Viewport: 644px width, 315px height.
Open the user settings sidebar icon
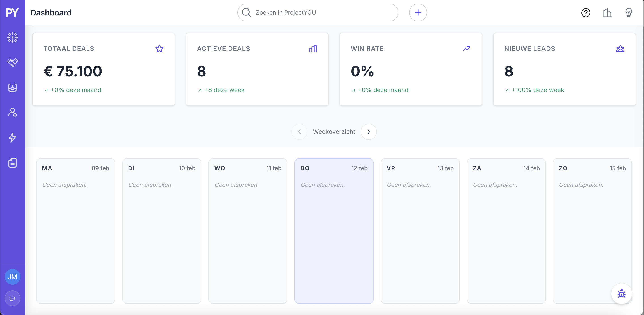pyautogui.click(x=12, y=112)
